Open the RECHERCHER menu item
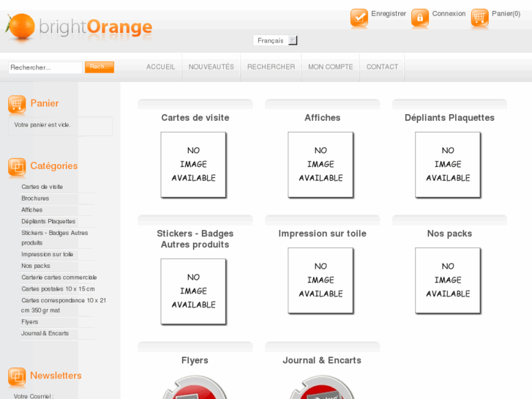 [271, 67]
